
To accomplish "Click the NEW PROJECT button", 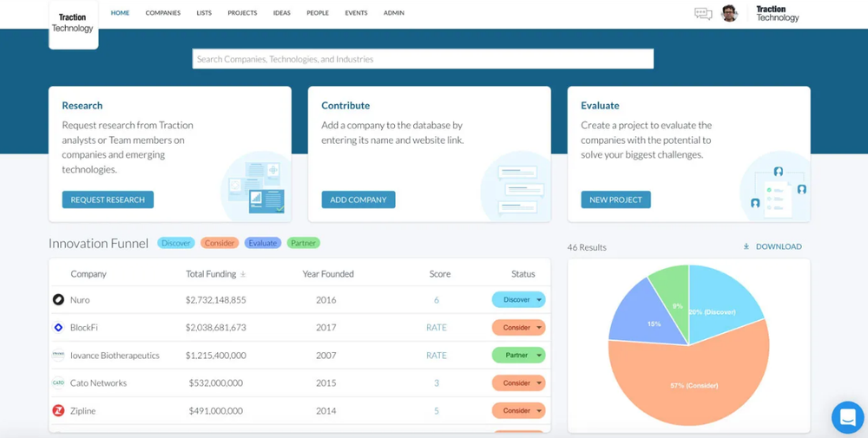I will coord(615,199).
